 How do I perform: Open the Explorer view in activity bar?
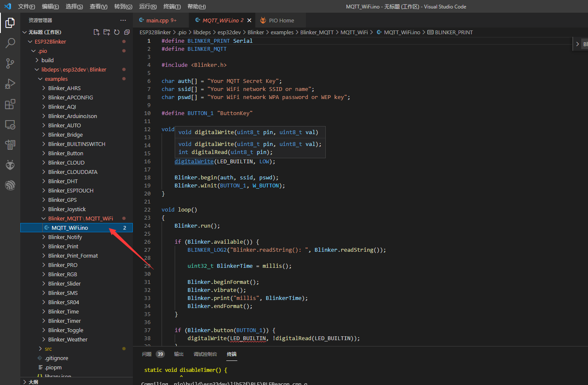[x=10, y=22]
